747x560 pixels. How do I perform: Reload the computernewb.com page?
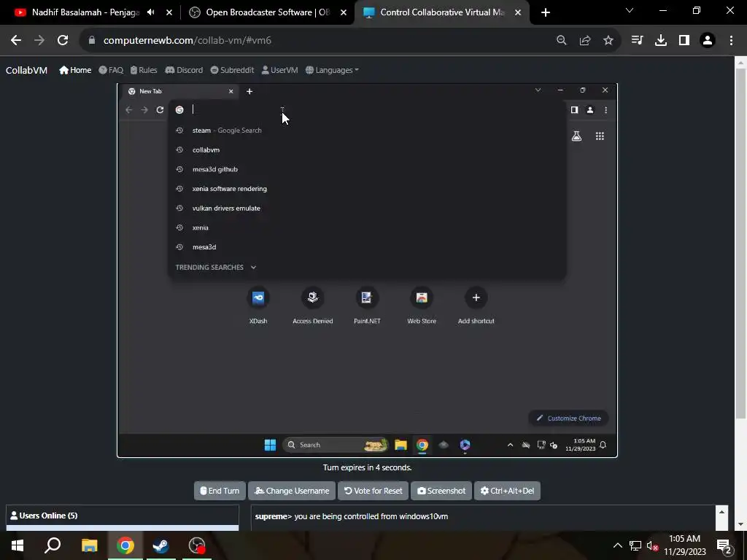(63, 41)
